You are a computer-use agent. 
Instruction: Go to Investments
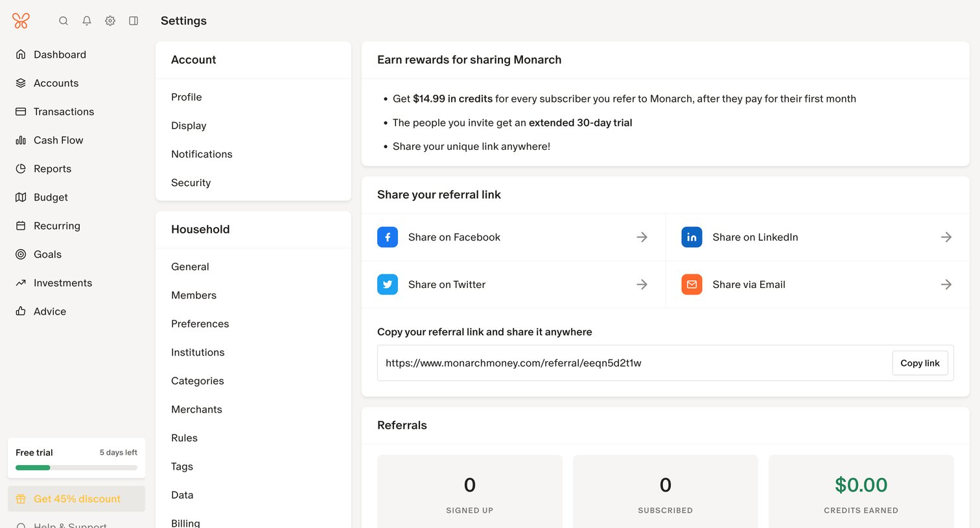pos(76,283)
